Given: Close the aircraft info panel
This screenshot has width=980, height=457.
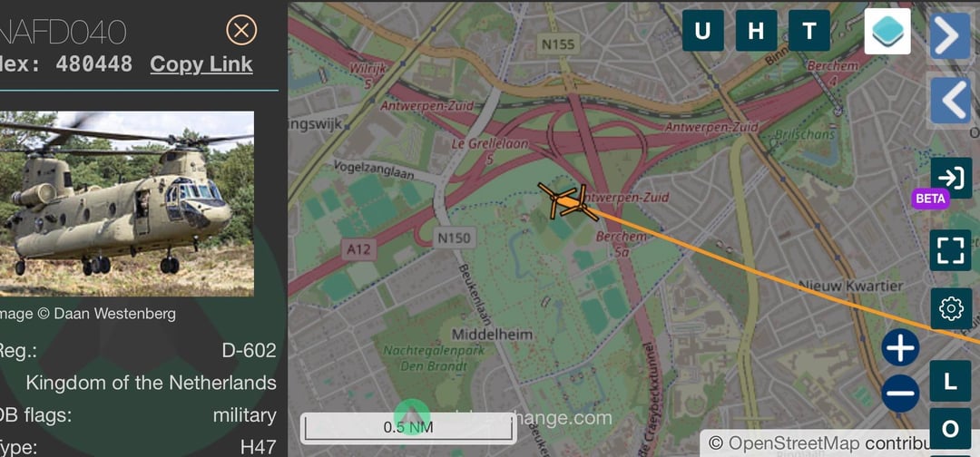Looking at the screenshot, I should (x=241, y=30).
